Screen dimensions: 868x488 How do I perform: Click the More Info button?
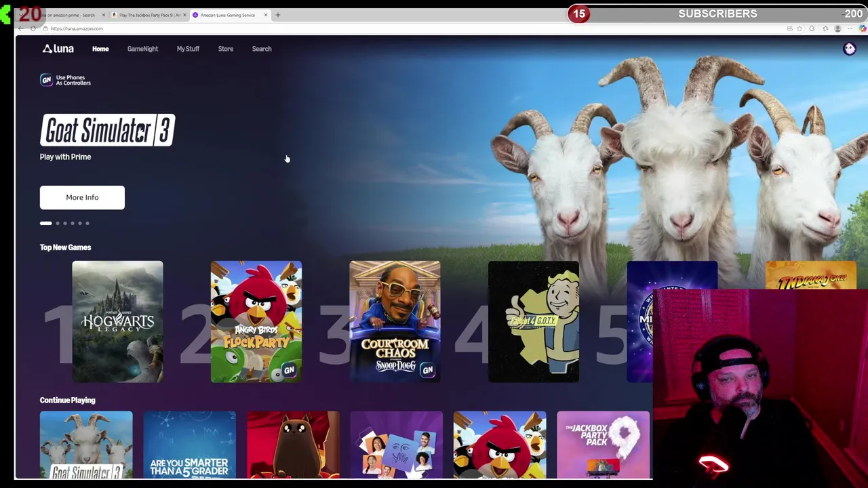[x=82, y=197]
